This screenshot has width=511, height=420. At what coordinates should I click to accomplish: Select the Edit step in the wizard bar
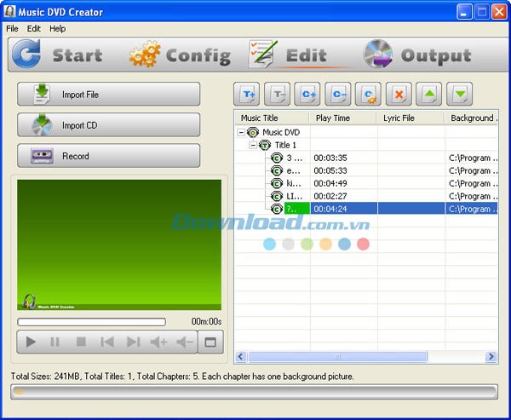coord(289,55)
